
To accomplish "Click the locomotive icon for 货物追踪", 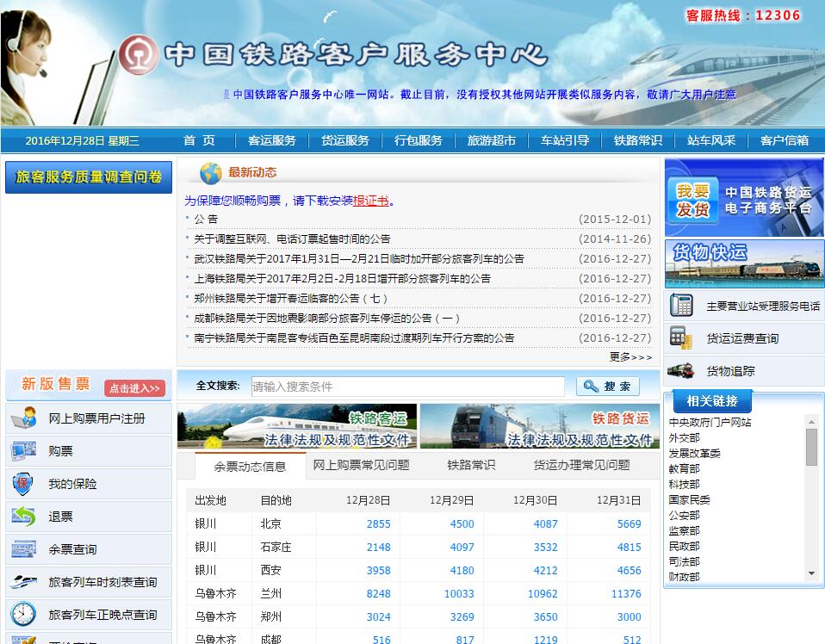I will point(681,370).
